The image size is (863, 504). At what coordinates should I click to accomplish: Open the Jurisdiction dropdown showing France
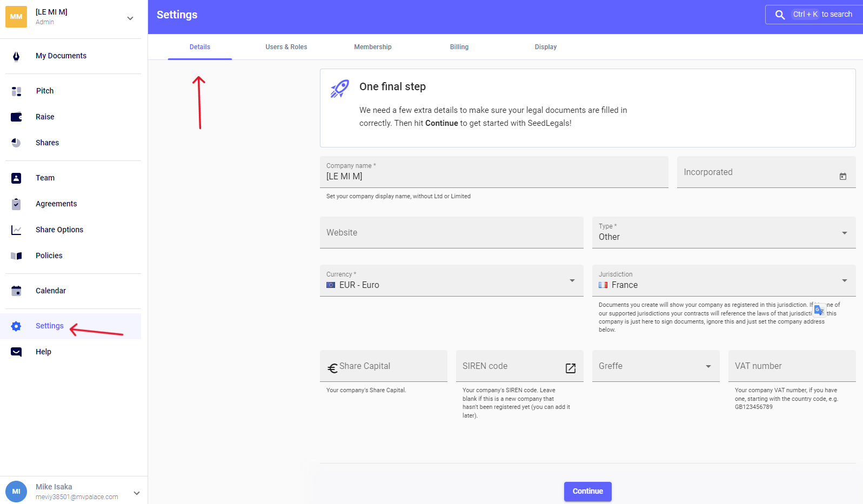pyautogui.click(x=844, y=280)
